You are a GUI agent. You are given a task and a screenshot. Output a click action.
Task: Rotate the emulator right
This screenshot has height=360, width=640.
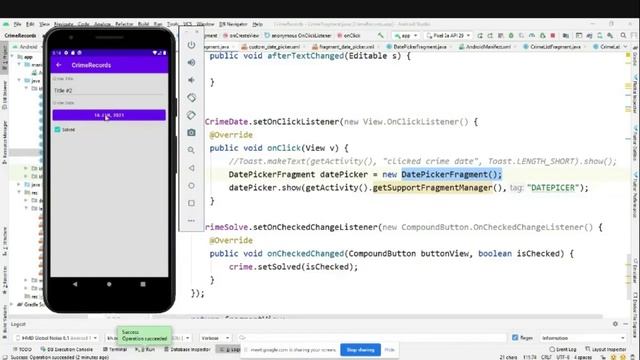click(191, 115)
